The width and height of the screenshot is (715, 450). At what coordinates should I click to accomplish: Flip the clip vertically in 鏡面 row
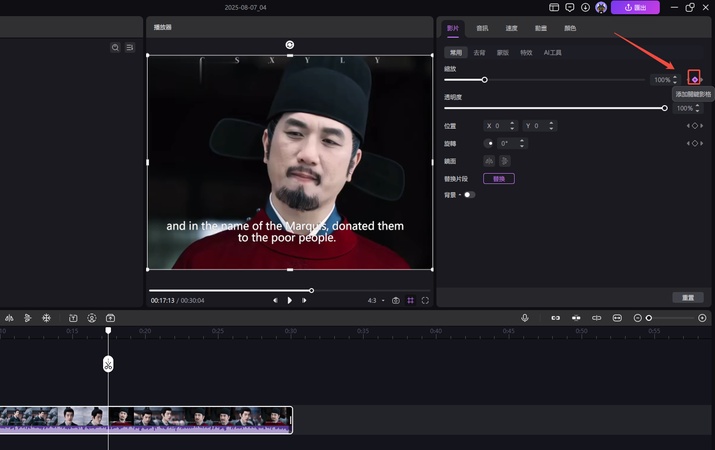pyautogui.click(x=504, y=161)
